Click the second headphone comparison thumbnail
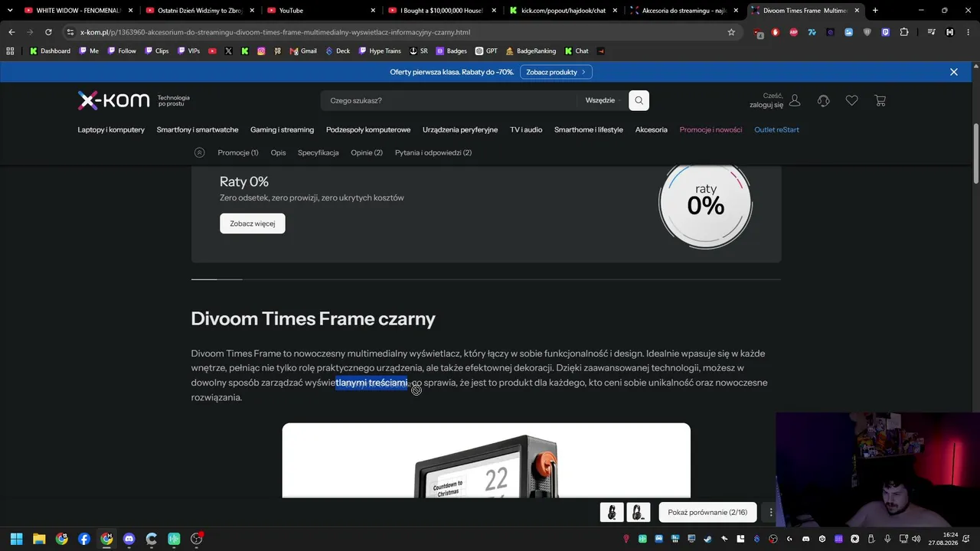Image resolution: width=980 pixels, height=551 pixels. [639, 512]
